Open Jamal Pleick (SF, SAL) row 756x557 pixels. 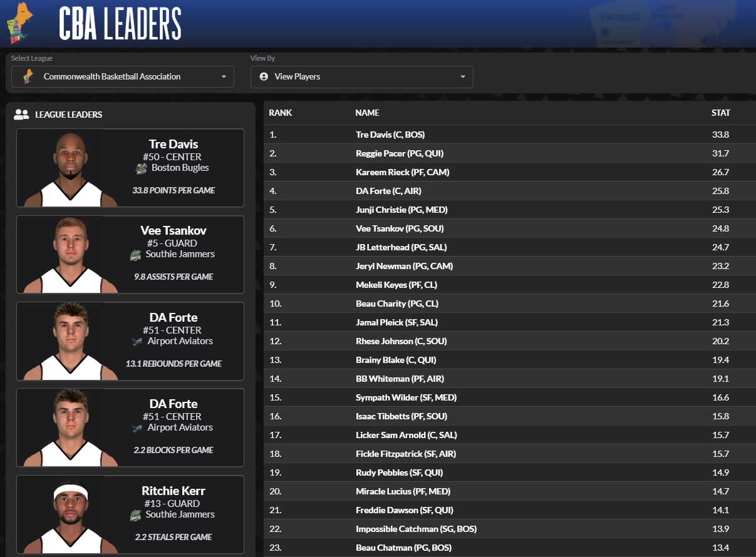510,322
